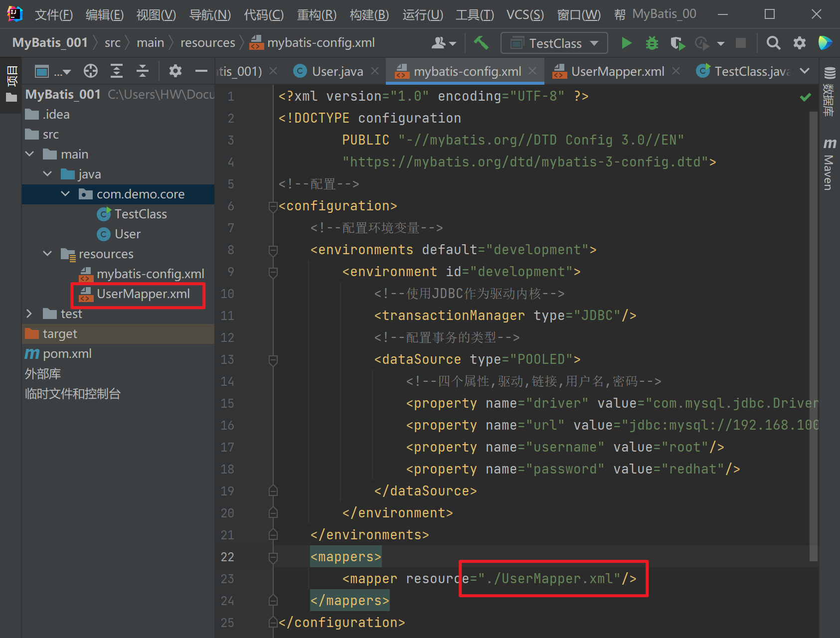
Task: Open IDE settings gear in toolbar
Action: pyautogui.click(x=799, y=43)
